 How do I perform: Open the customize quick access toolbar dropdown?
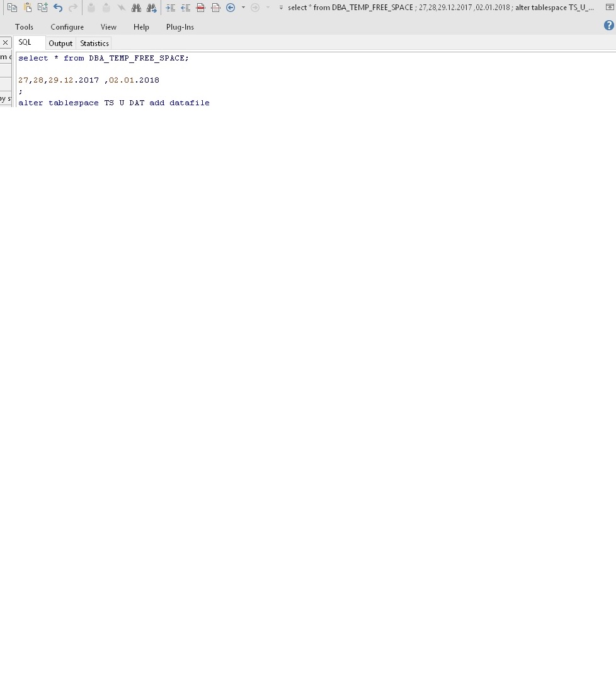click(281, 8)
